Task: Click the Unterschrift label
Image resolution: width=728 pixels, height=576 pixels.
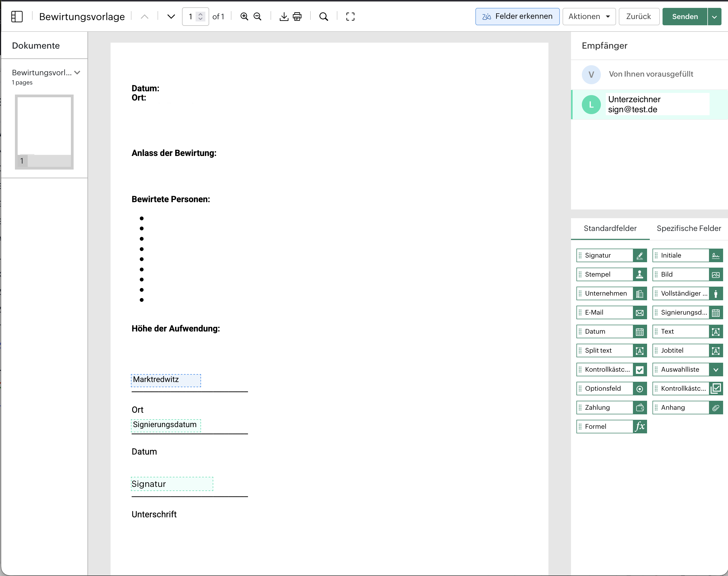Action: click(154, 514)
